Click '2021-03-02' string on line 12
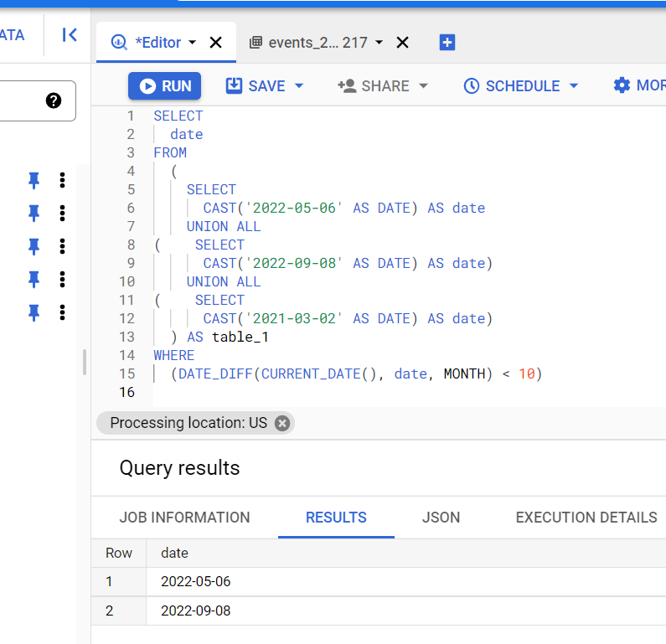Image resolution: width=666 pixels, height=644 pixels. 294,318
